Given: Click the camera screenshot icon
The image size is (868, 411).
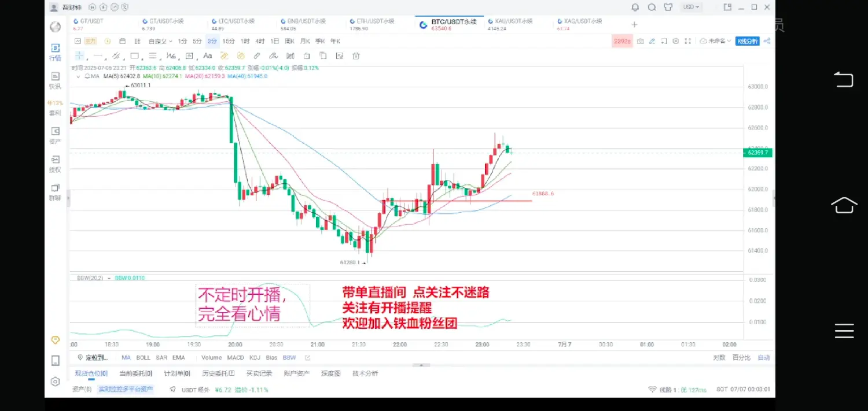Looking at the screenshot, I should (641, 41).
